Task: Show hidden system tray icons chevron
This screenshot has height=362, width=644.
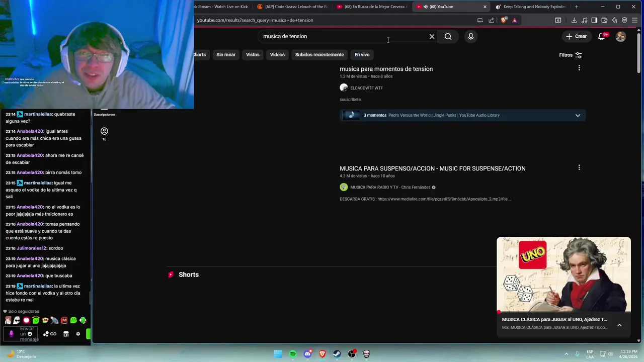Action: point(566,354)
